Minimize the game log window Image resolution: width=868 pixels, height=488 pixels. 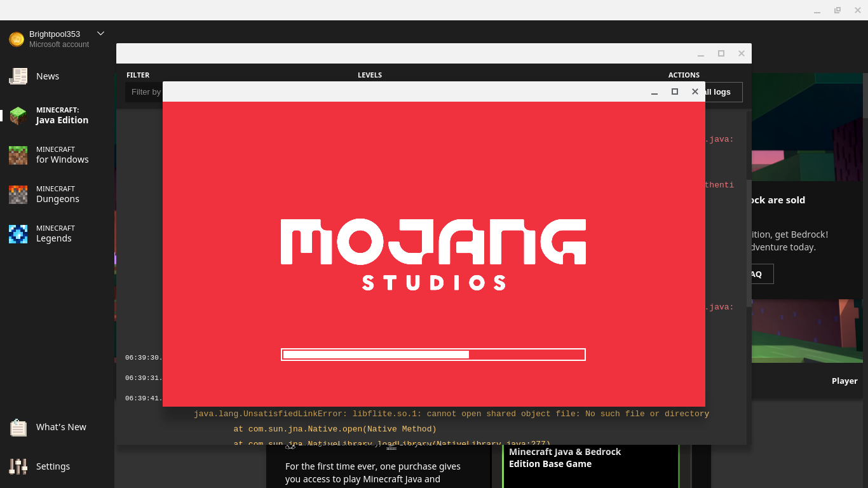(701, 54)
